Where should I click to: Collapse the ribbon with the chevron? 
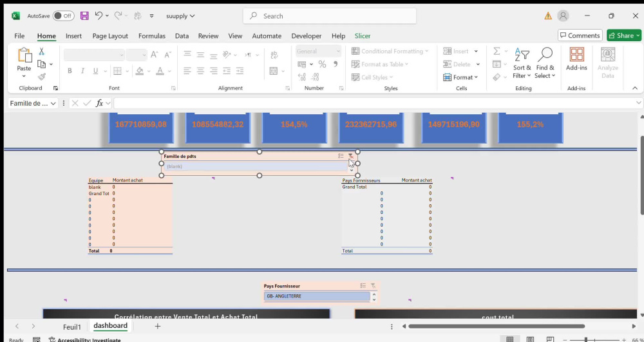coord(634,88)
